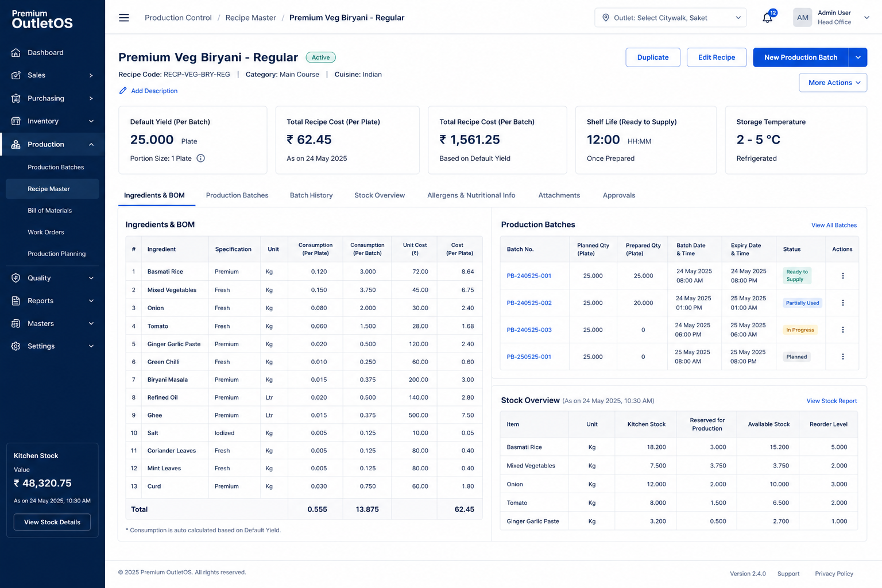Open batch PB-240525-002 link

[x=529, y=303]
